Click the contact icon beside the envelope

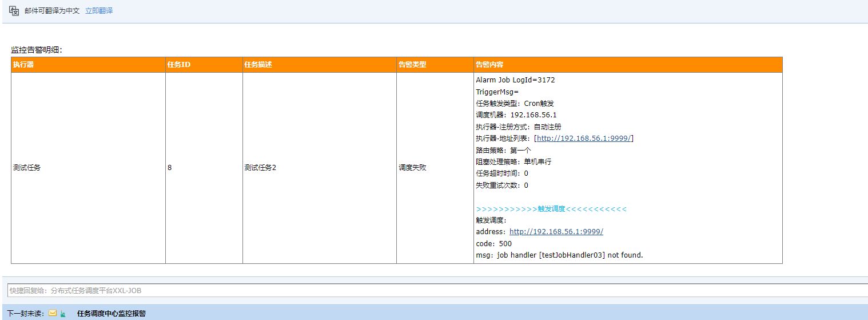(63, 313)
